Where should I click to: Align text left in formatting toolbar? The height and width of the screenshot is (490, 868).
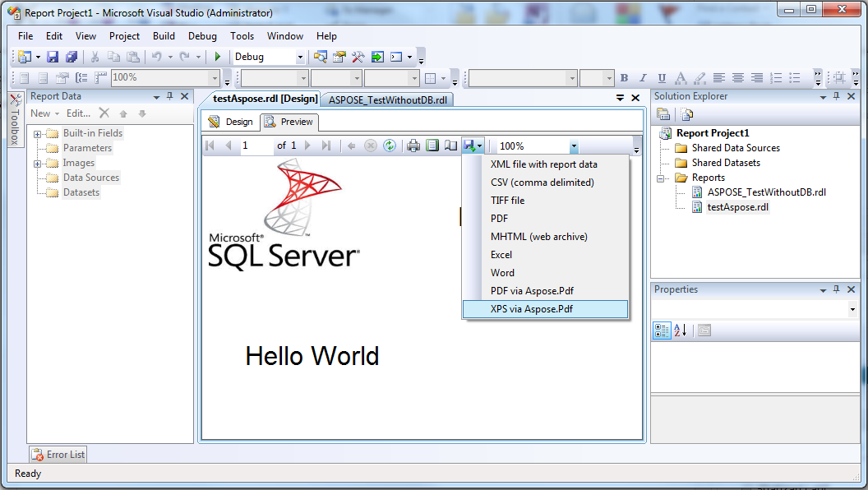(719, 78)
